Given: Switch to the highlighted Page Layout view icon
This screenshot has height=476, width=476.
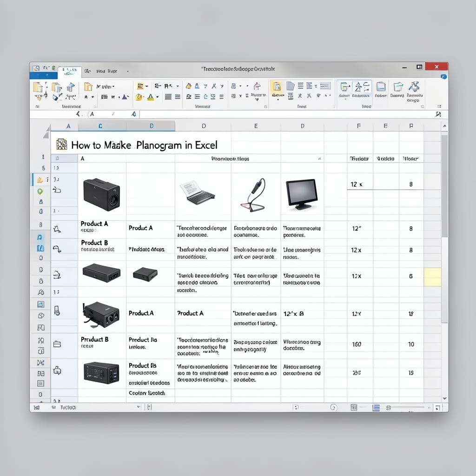Looking at the screenshot, I should (x=376, y=408).
